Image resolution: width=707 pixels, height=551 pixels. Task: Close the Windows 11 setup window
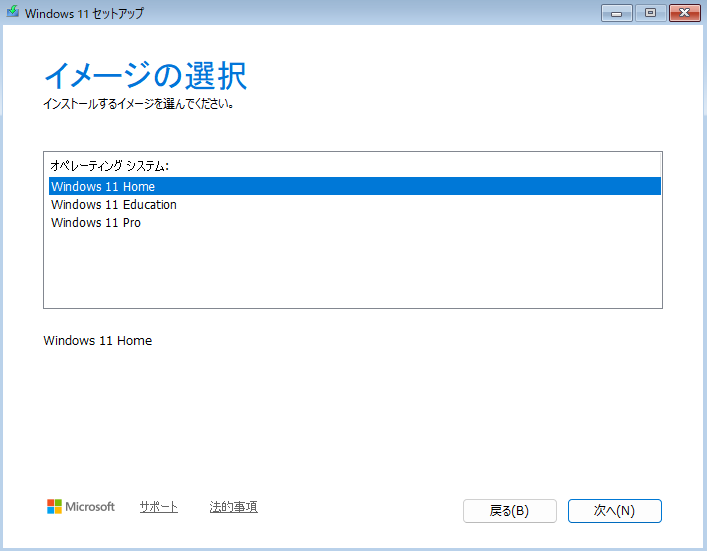[x=684, y=13]
